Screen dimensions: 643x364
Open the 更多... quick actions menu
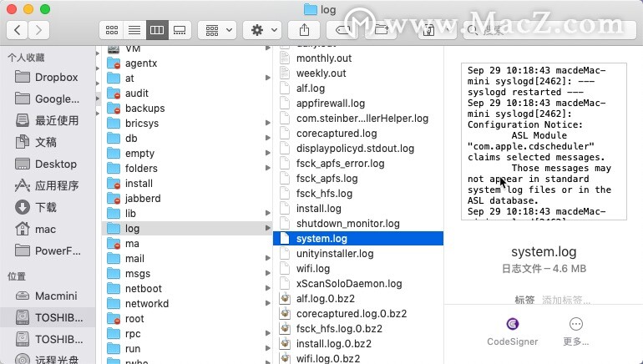tap(575, 331)
